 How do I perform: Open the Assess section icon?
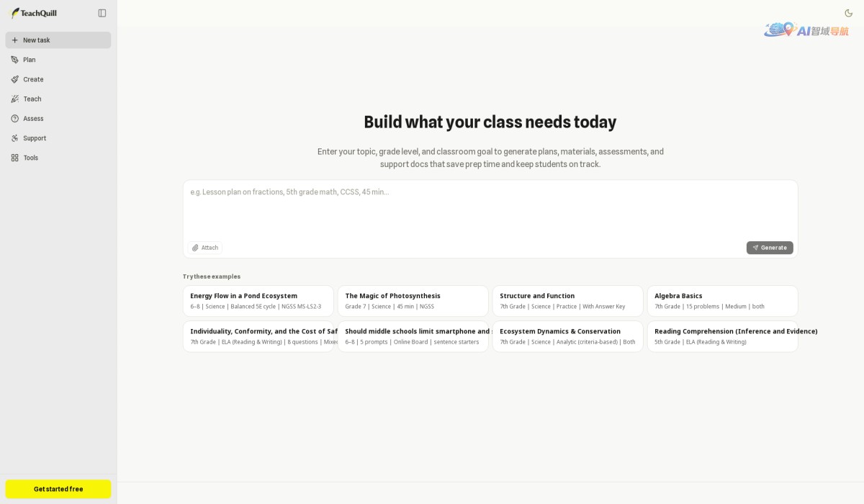click(x=15, y=118)
